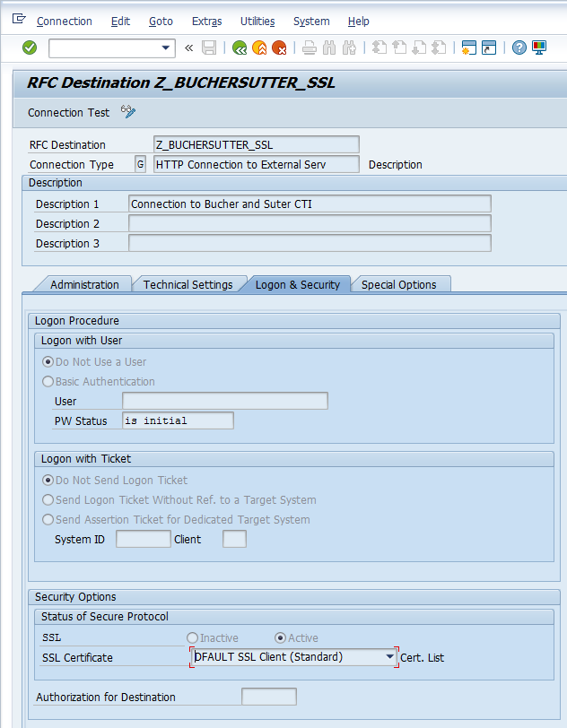Click the RFC Destination name field
567x728 pixels.
tap(256, 145)
